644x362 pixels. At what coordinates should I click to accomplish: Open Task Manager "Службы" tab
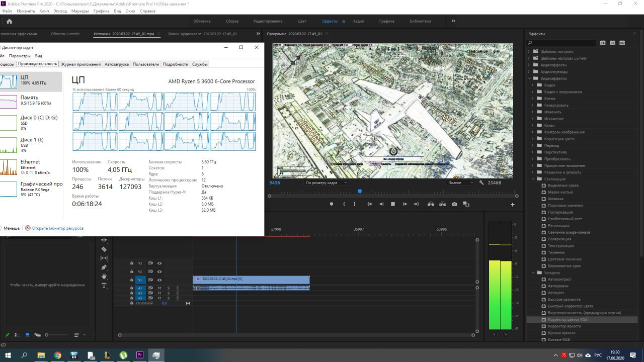(x=200, y=64)
